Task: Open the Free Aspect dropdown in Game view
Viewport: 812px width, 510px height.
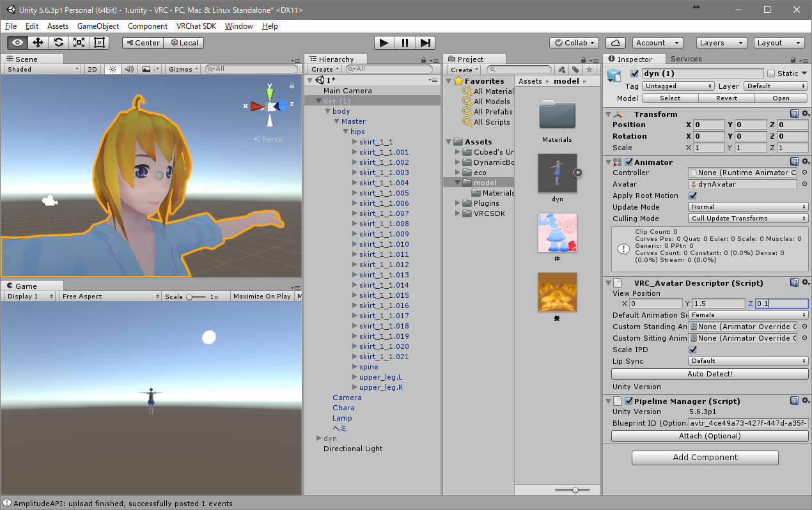Action: [x=110, y=297]
